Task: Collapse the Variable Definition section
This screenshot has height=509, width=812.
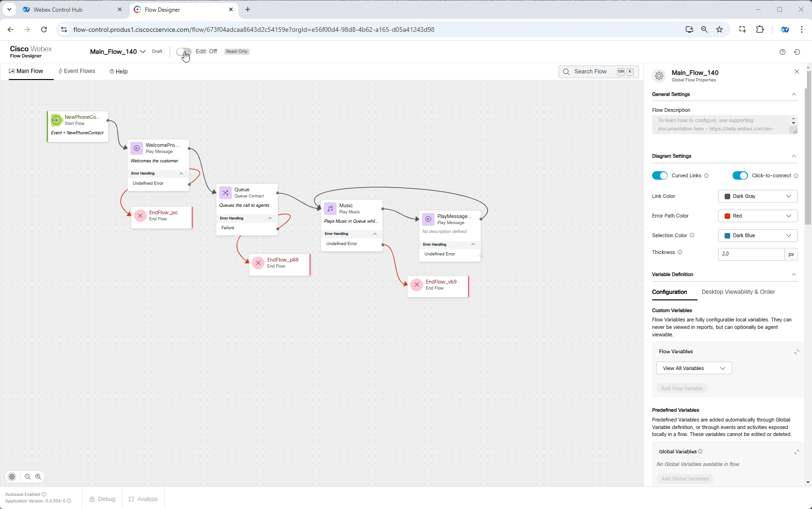Action: point(794,275)
